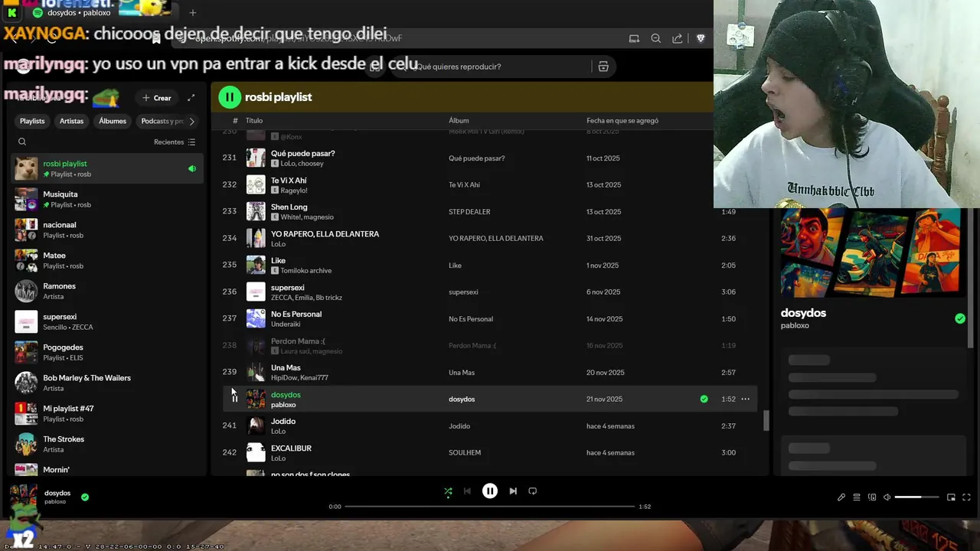Select track 'YO RAPERO, ELLA DELANTERA'
Viewport: 980px width, 551px height.
[325, 233]
